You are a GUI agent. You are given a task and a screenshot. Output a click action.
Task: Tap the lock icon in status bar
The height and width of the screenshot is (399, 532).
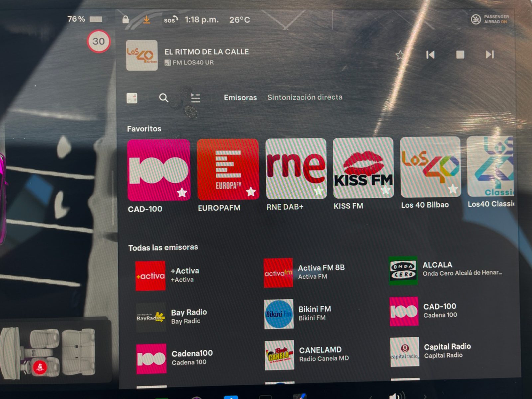(126, 19)
